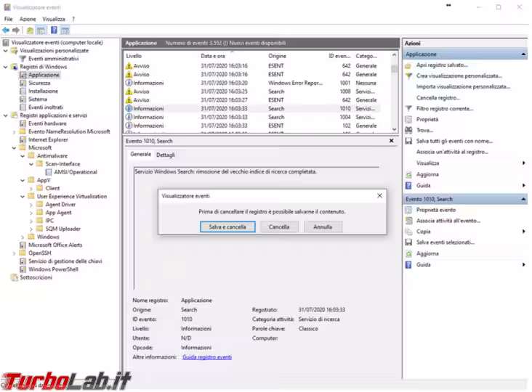Select Sottoscrizioni tree item
This screenshot has height=392, width=532.
coord(36,277)
